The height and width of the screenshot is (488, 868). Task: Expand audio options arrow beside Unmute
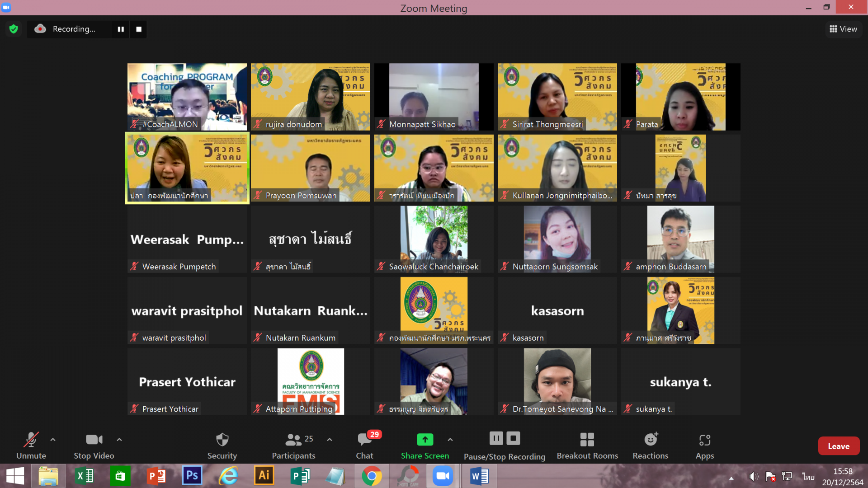53,439
